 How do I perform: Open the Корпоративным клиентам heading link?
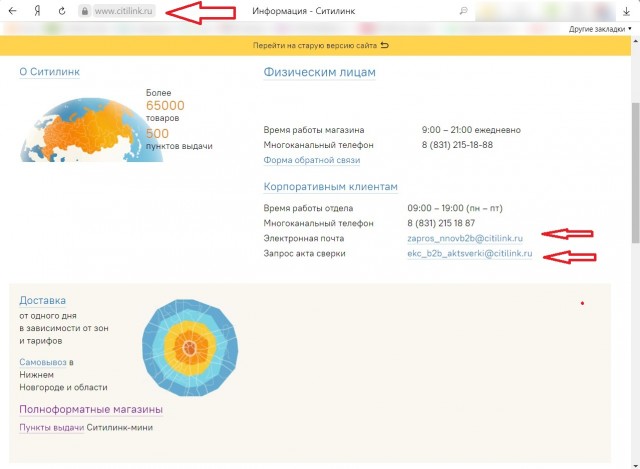331,187
